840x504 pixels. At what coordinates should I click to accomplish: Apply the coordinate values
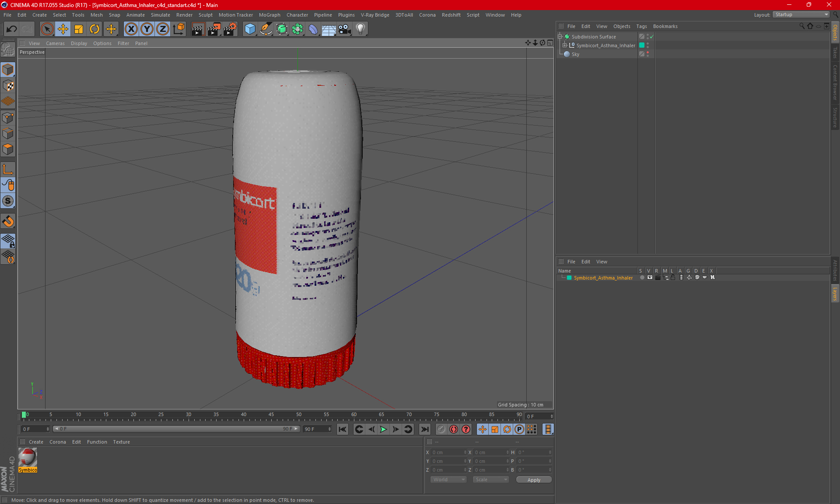(534, 480)
